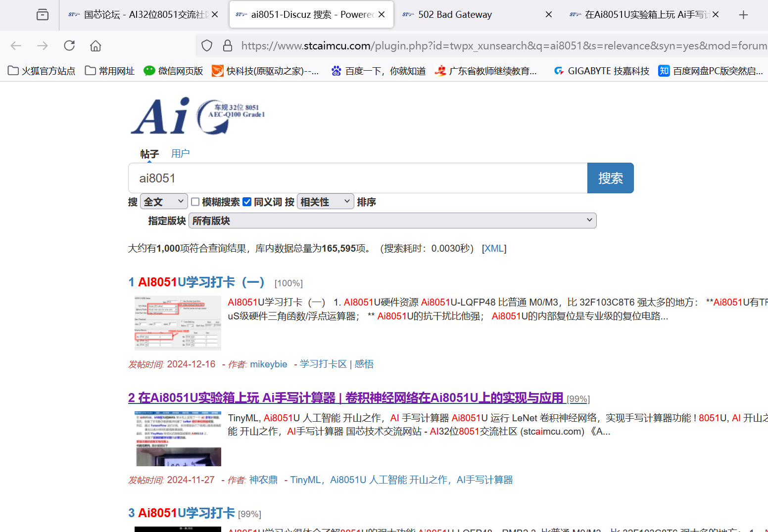Select the 帖子 search category tab
Image resolution: width=768 pixels, height=532 pixels.
pos(149,154)
